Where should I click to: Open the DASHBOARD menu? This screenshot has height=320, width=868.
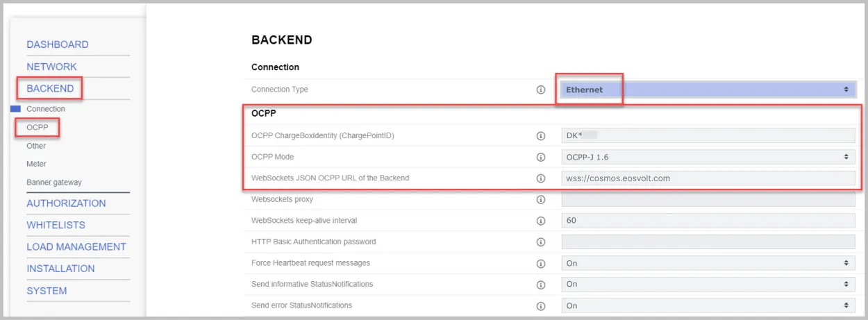pyautogui.click(x=58, y=44)
